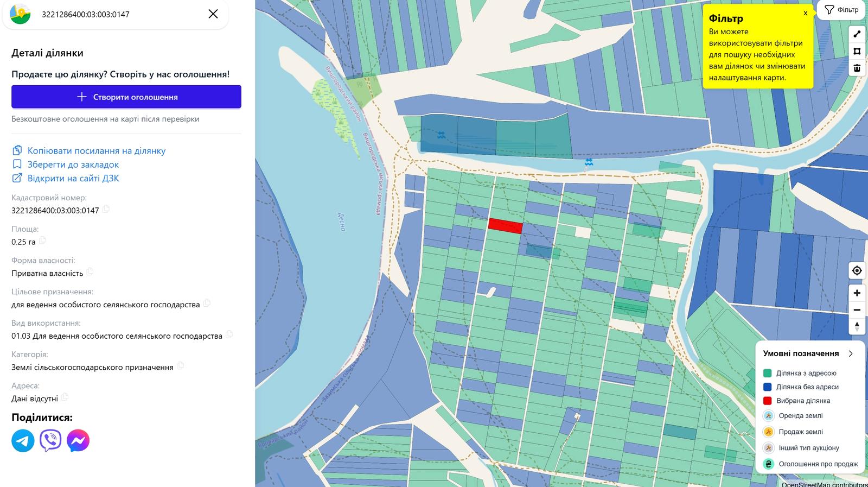Image resolution: width=868 pixels, height=487 pixels.
Task: Select the polygon area drawing tool
Action: (x=857, y=51)
